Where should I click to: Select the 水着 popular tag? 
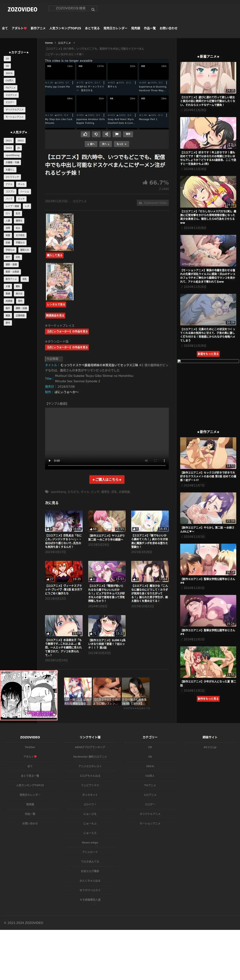[8, 287]
